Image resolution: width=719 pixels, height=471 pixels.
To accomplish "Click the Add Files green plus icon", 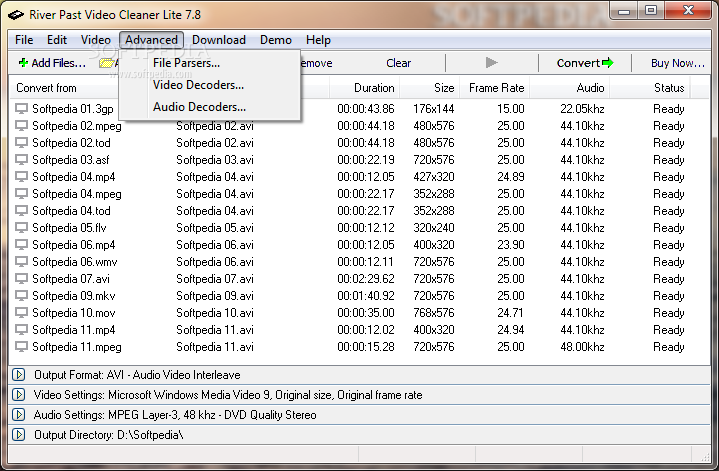I will tap(23, 63).
